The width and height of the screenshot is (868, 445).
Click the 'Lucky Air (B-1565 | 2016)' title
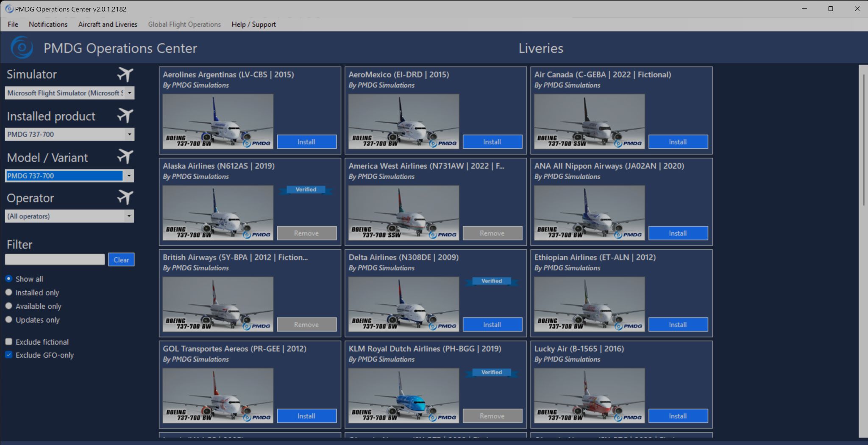click(x=579, y=349)
